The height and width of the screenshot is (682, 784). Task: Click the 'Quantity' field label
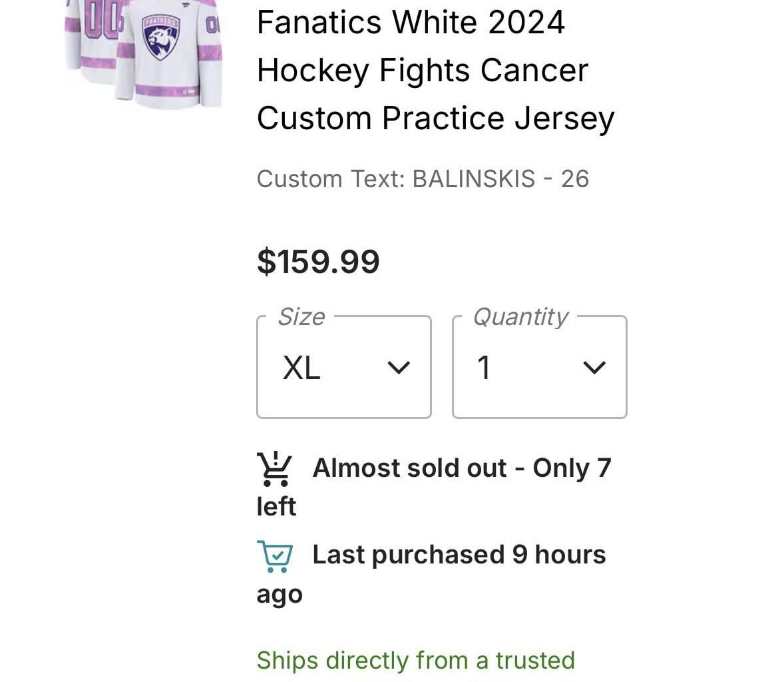(520, 317)
